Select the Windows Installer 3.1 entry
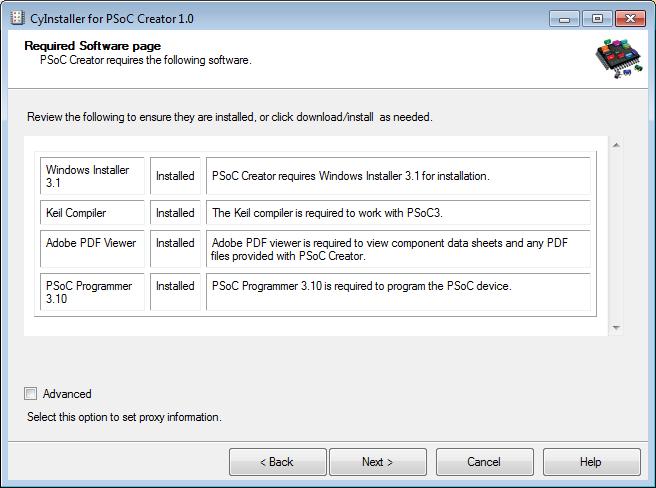Screen dimensions: 656x488 (92, 176)
